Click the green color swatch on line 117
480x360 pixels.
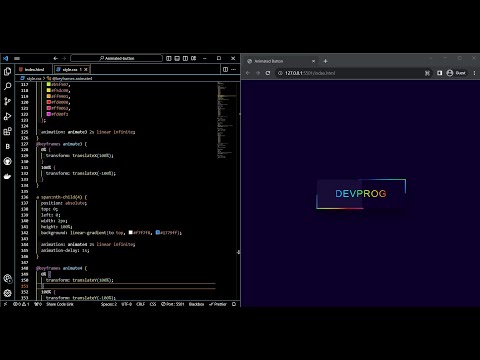[49, 84]
